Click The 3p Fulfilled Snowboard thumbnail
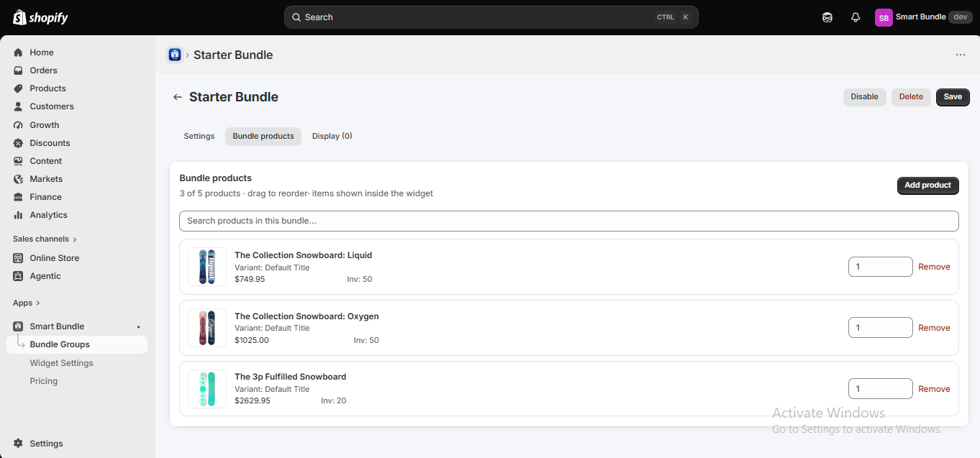 207,389
